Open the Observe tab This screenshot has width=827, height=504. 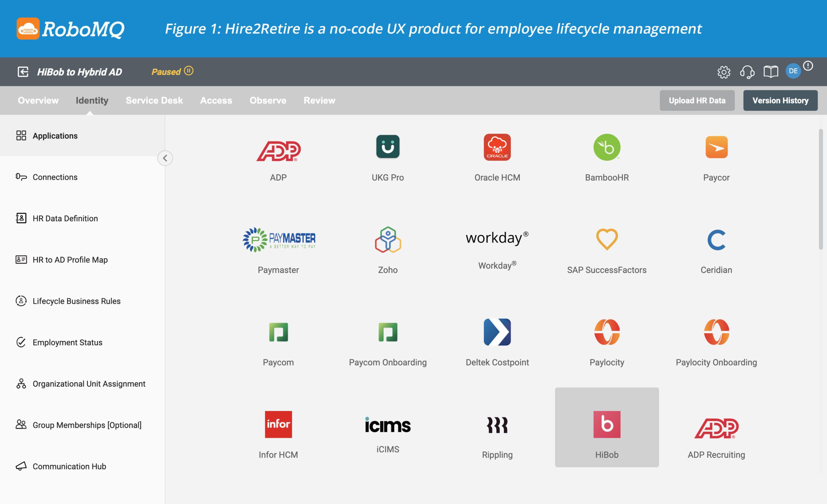[267, 100]
